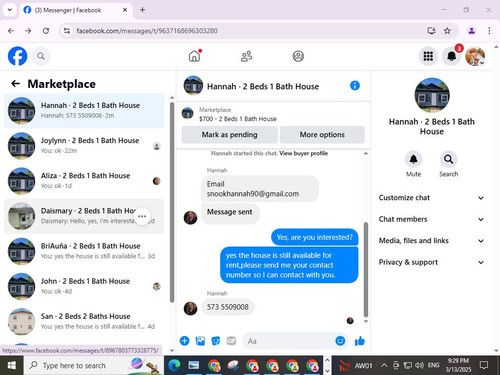Image resolution: width=500 pixels, height=375 pixels.
Task: Go back from Marketplace chats list
Action: [x=15, y=84]
